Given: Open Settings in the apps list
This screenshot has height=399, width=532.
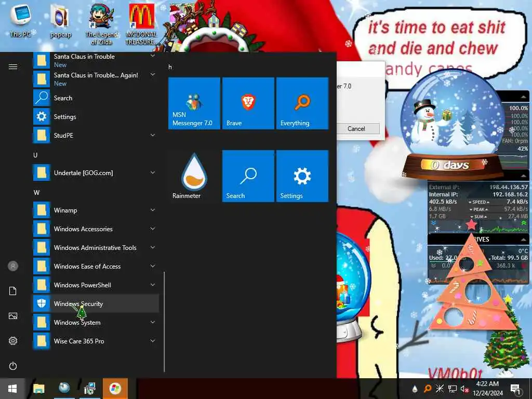Looking at the screenshot, I should 96,117.
